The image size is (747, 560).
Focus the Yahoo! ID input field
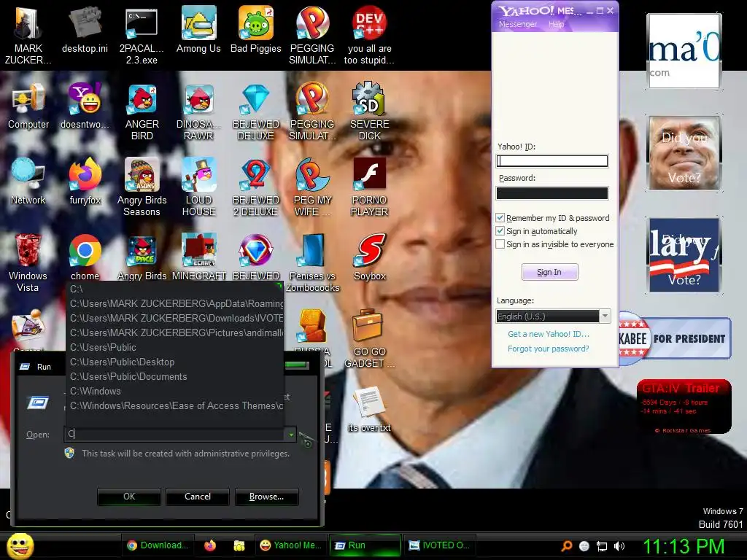(552, 161)
